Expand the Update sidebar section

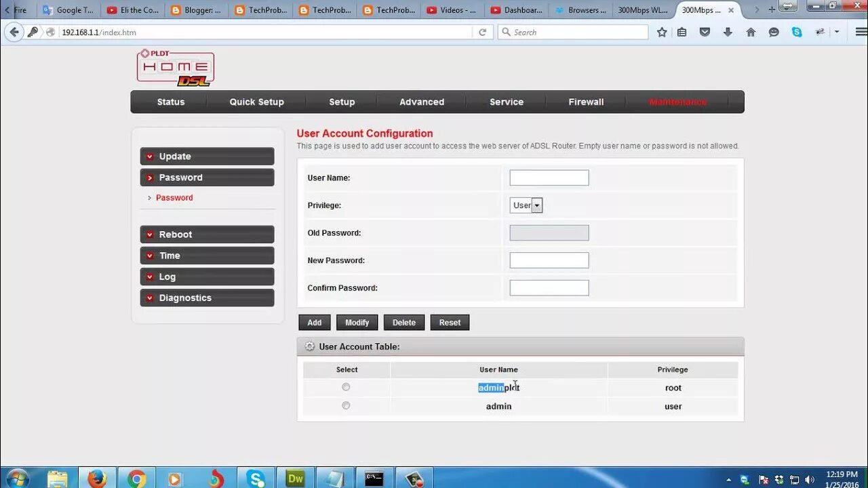tap(207, 156)
